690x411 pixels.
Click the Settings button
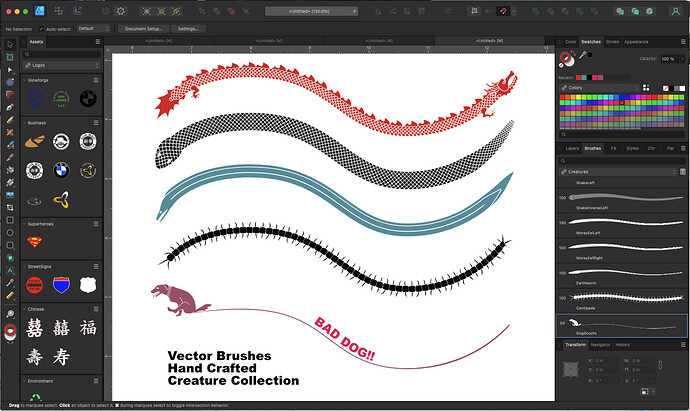click(x=187, y=28)
